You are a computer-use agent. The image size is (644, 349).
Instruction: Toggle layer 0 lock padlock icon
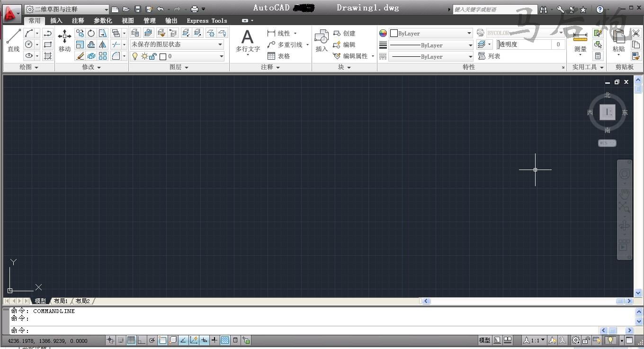click(x=153, y=56)
